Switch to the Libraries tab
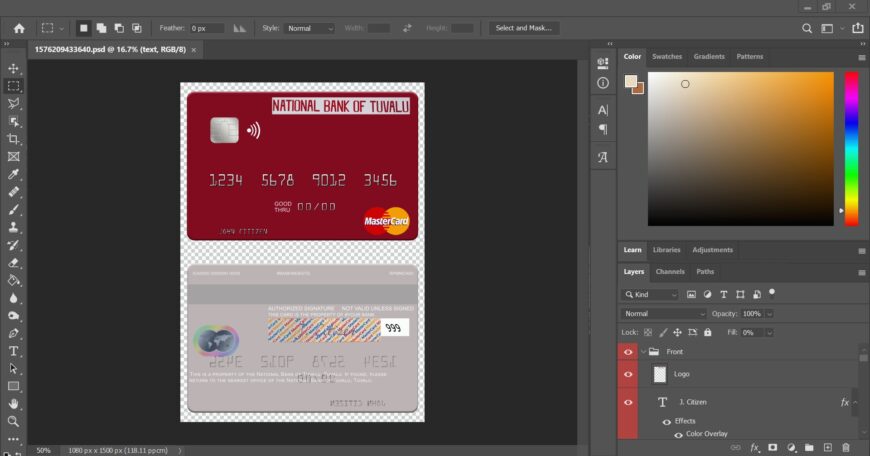This screenshot has height=456, width=870. pos(666,250)
